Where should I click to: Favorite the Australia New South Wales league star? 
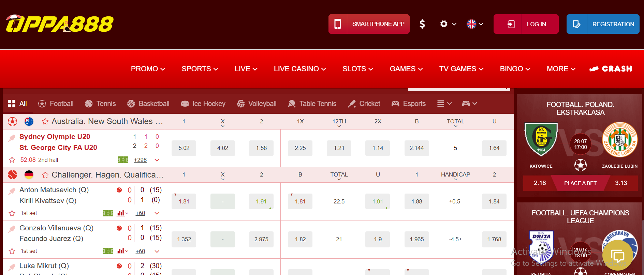click(45, 121)
